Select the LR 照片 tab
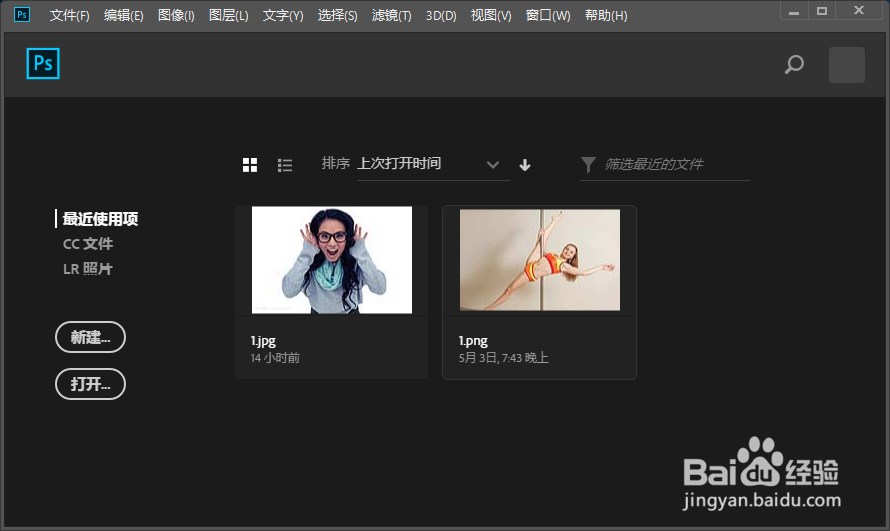890x531 pixels. pos(88,269)
